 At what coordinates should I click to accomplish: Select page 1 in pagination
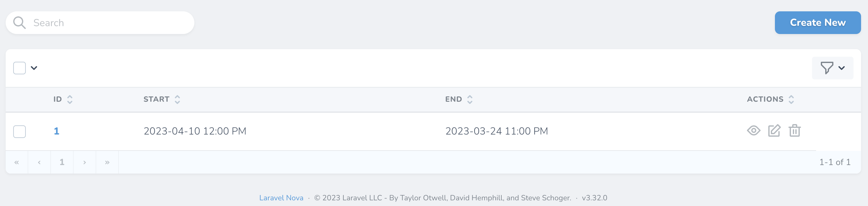point(62,163)
